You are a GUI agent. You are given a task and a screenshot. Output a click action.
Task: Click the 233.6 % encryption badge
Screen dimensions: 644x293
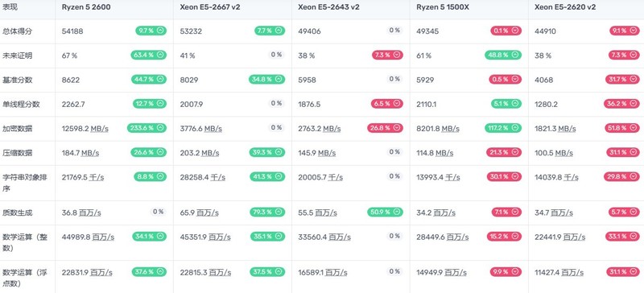147,128
